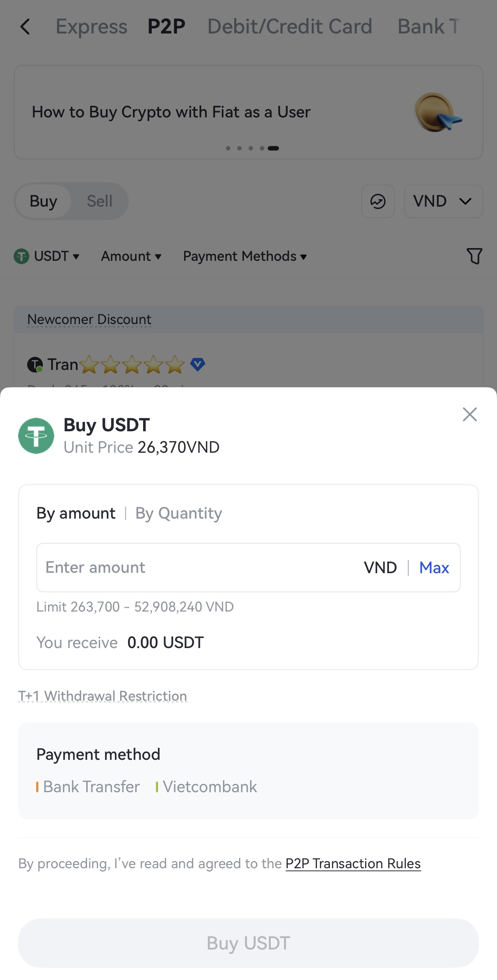Screen dimensions: 497x980
Task: Open the VND currency dropdown
Action: tap(443, 201)
